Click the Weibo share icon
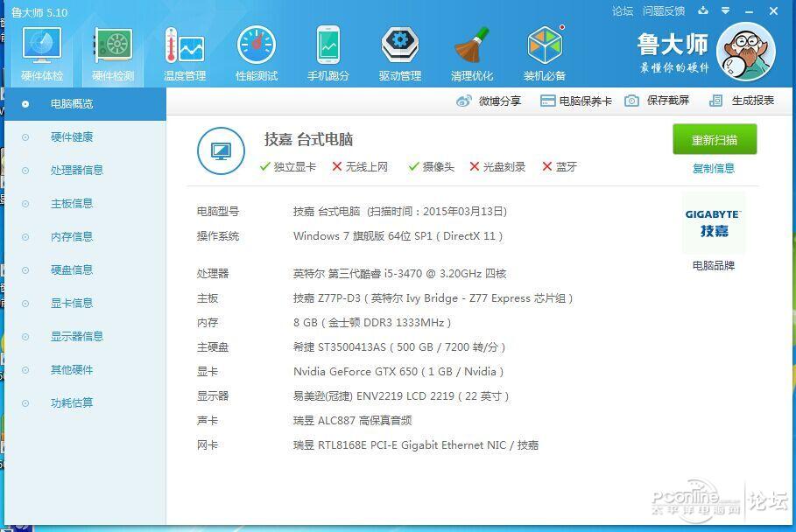Image resolution: width=796 pixels, height=532 pixels. (463, 101)
